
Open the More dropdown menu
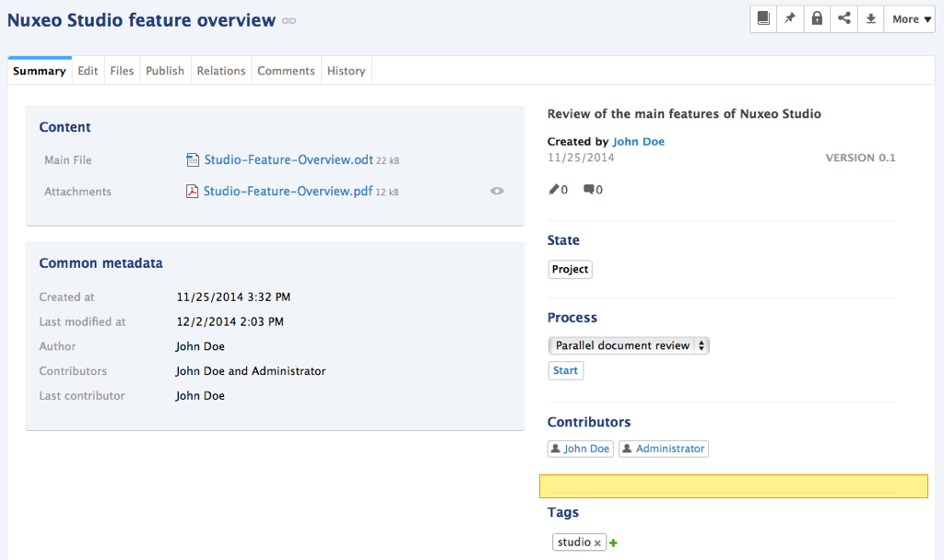click(x=910, y=18)
